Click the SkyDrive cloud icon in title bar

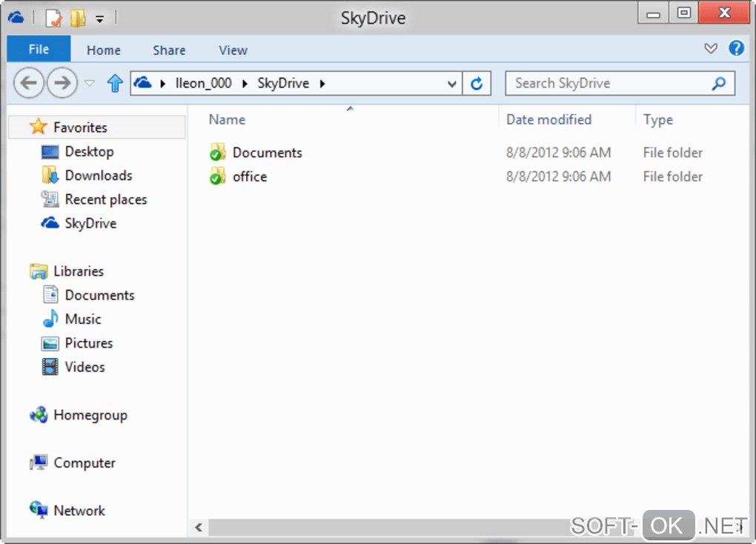(16, 18)
